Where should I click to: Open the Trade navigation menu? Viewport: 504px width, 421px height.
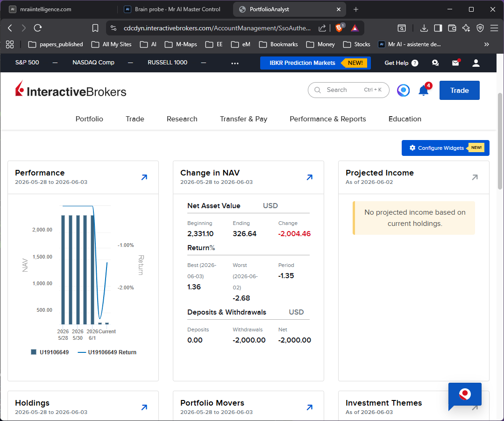pyautogui.click(x=135, y=119)
